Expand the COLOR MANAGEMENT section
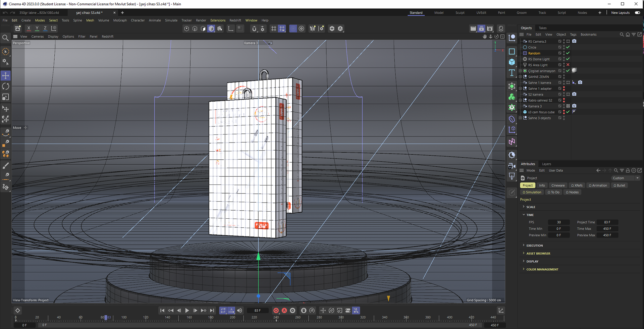This screenshot has width=644, height=329. click(x=542, y=269)
